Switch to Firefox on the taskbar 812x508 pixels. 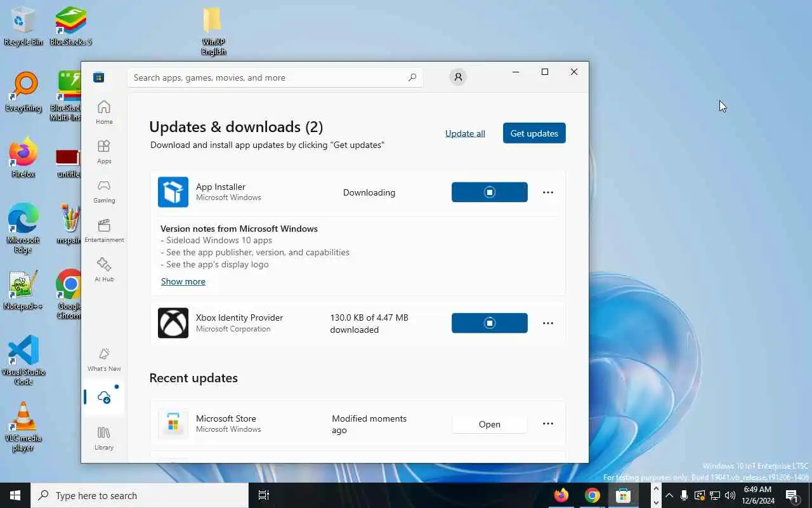pyautogui.click(x=561, y=495)
